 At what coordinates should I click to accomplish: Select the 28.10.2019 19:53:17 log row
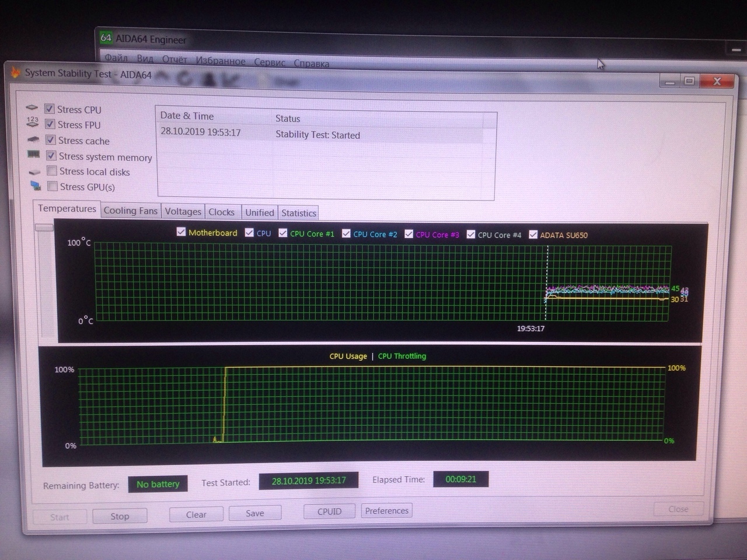pos(321,134)
